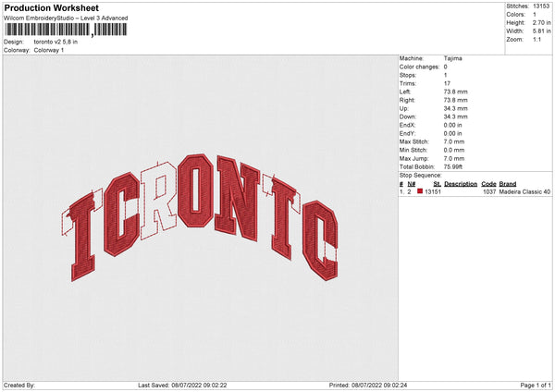Click the 'Code' column header
Viewport: 555px width, 392px height.
[x=488, y=184]
